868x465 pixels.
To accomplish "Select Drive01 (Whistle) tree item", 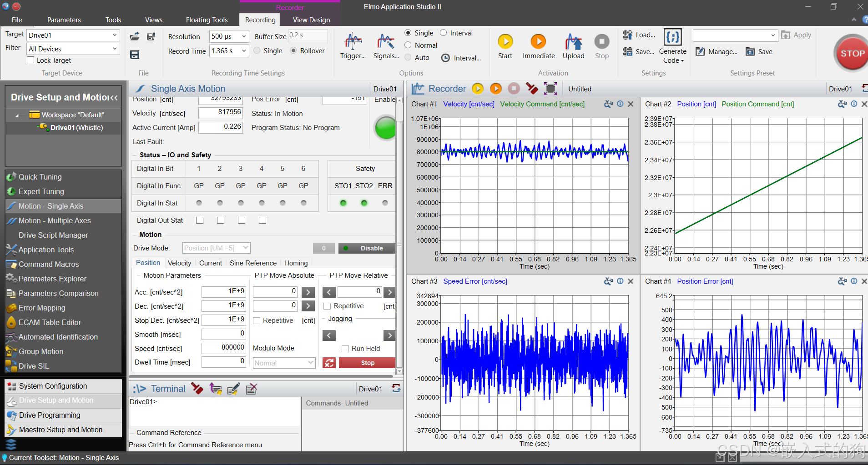I will (76, 128).
